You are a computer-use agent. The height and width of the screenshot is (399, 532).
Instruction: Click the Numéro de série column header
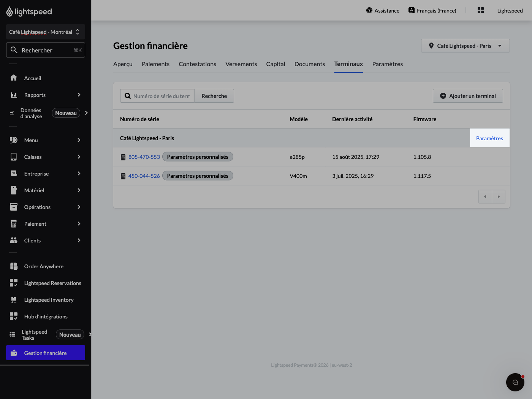(x=139, y=119)
